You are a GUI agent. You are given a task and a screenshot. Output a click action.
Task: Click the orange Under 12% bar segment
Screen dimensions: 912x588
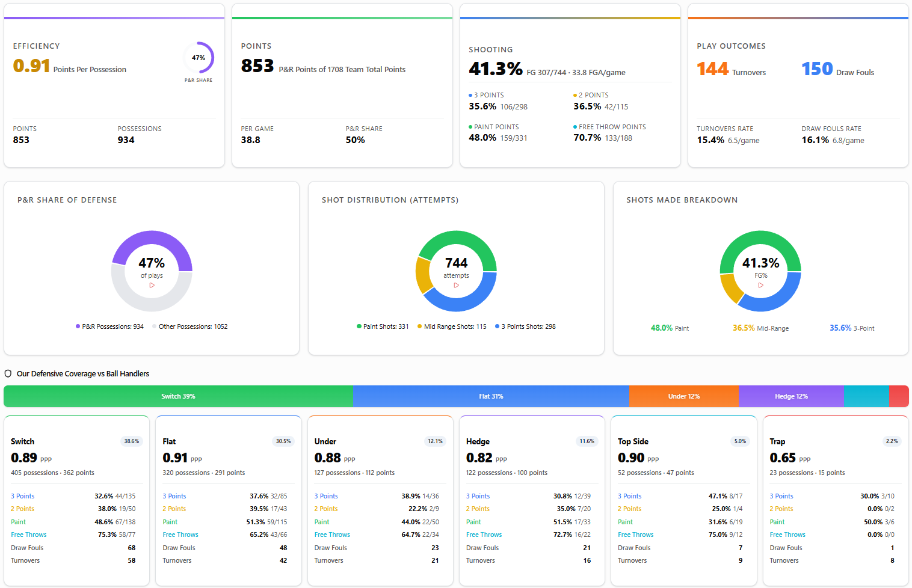(x=683, y=396)
